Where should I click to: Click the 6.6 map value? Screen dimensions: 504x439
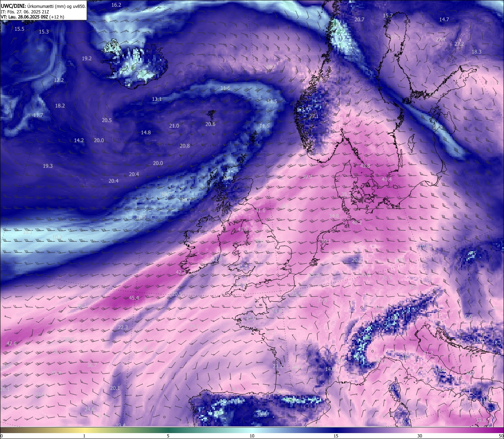coord(468,317)
